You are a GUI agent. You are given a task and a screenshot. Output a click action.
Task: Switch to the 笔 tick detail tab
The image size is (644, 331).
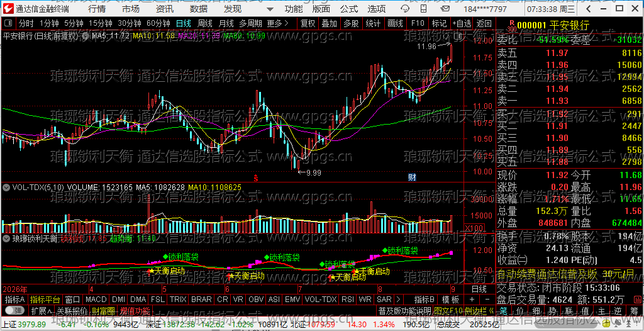pos(505,310)
